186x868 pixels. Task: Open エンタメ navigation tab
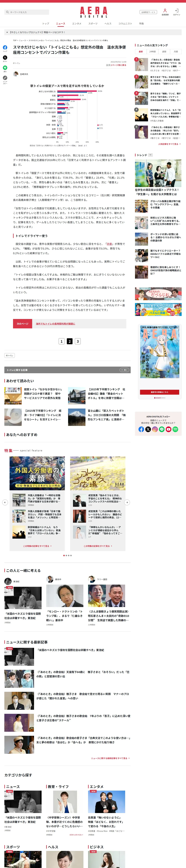click(77, 24)
